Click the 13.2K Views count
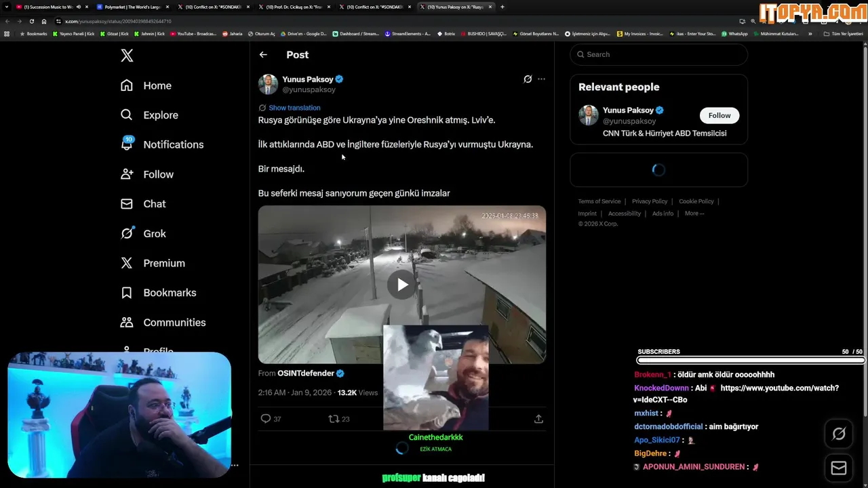This screenshot has height=488, width=868. click(357, 393)
